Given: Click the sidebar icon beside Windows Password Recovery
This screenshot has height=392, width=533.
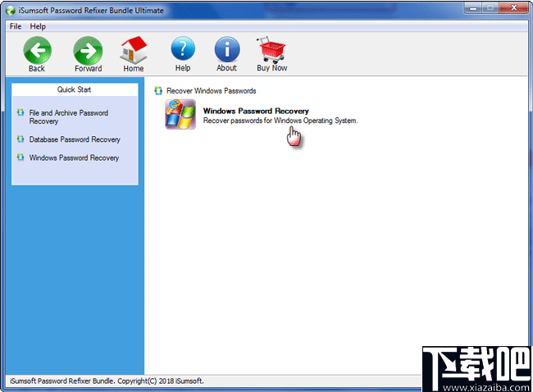Looking at the screenshot, I should [20, 157].
